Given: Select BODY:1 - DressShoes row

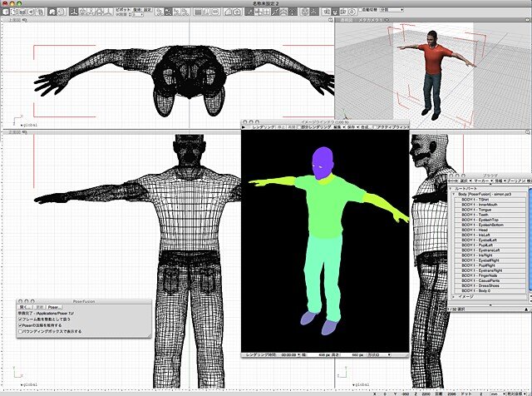Looking at the screenshot, I should click(490, 285).
